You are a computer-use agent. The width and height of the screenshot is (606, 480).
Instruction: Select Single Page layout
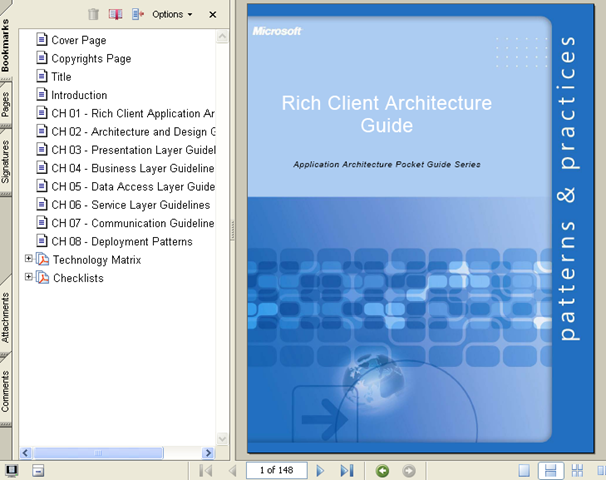pyautogui.click(x=524, y=470)
